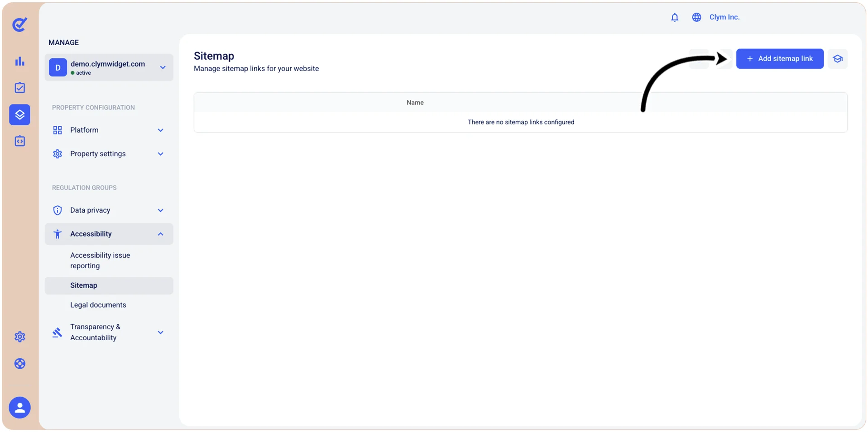868x432 pixels.
Task: Open the help lifebuoy icon
Action: 19,364
